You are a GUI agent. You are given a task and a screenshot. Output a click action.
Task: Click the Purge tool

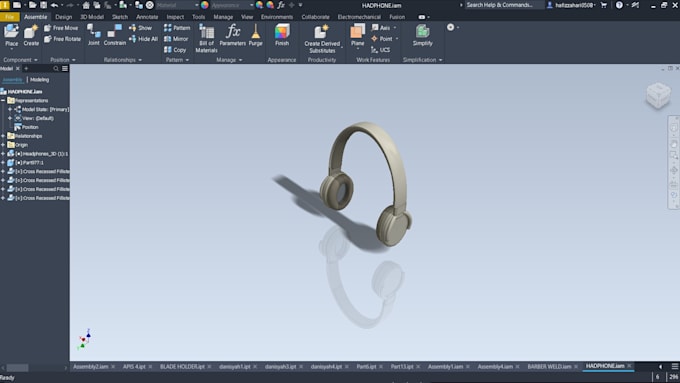(x=255, y=35)
